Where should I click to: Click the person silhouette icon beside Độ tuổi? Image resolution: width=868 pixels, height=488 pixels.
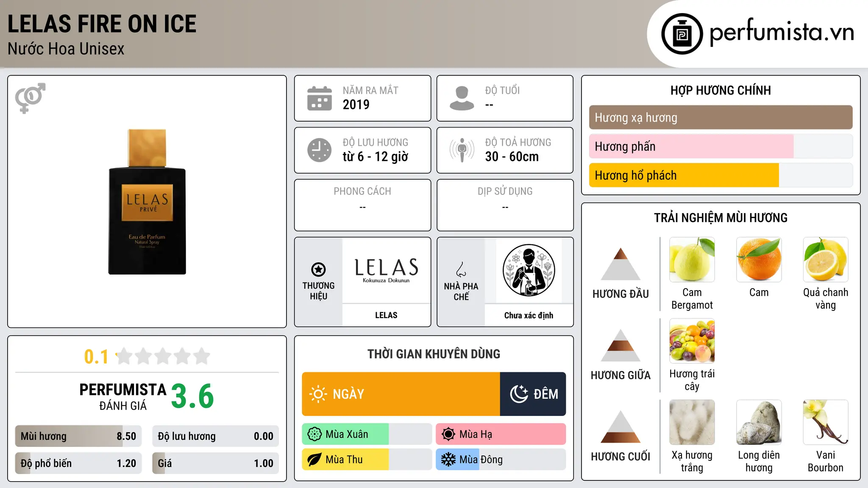pyautogui.click(x=462, y=98)
